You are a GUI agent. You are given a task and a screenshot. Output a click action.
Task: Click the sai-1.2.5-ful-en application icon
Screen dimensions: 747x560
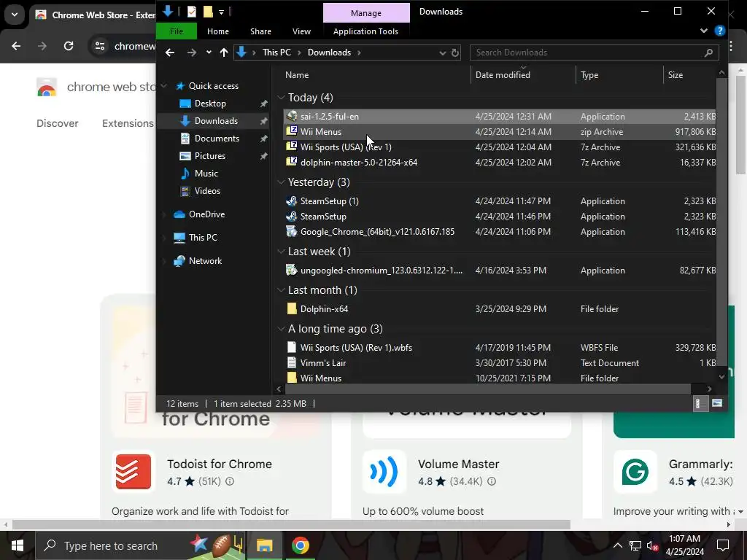pyautogui.click(x=292, y=116)
